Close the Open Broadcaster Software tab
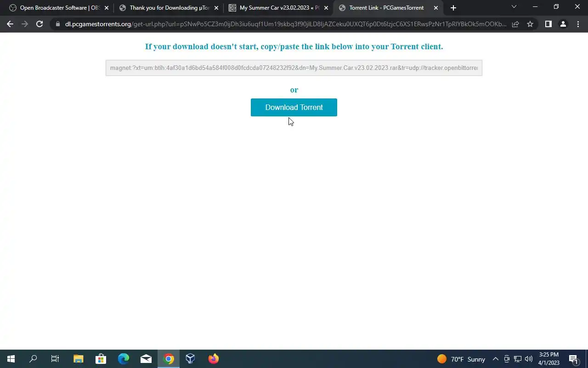 107,8
